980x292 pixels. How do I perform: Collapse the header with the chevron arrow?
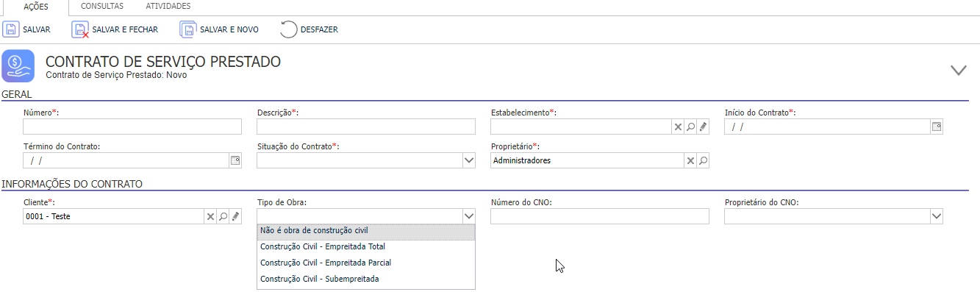coord(958,70)
